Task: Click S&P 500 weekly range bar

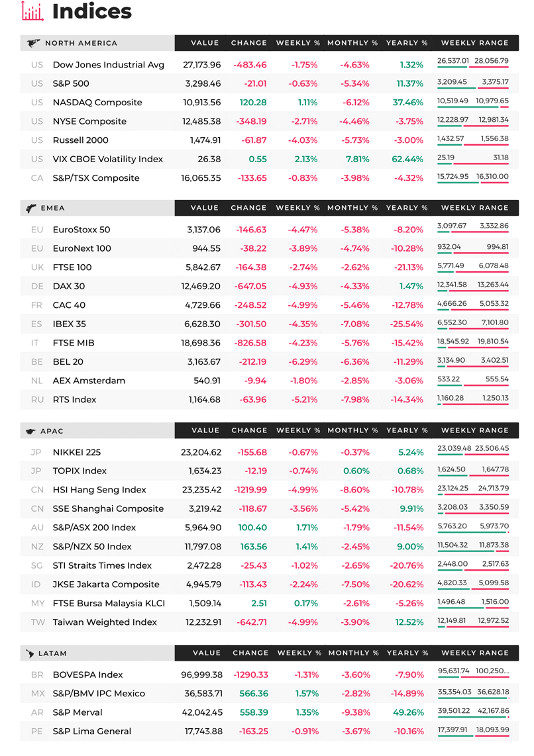Action: [x=473, y=88]
